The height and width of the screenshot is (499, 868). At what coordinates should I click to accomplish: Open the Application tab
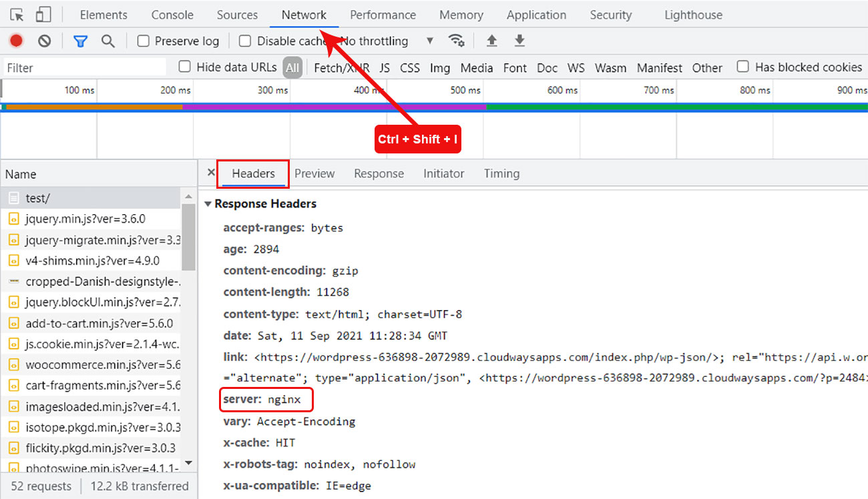point(536,15)
